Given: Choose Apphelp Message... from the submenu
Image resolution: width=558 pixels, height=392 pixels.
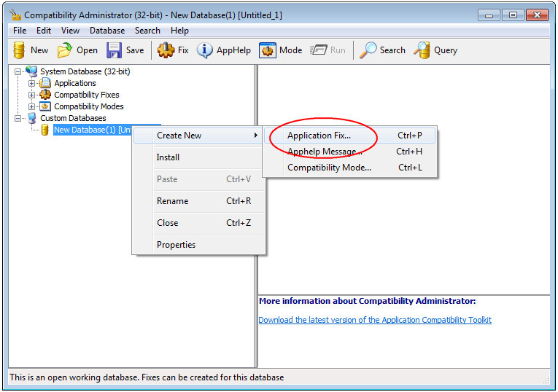Looking at the screenshot, I should (x=350, y=152).
